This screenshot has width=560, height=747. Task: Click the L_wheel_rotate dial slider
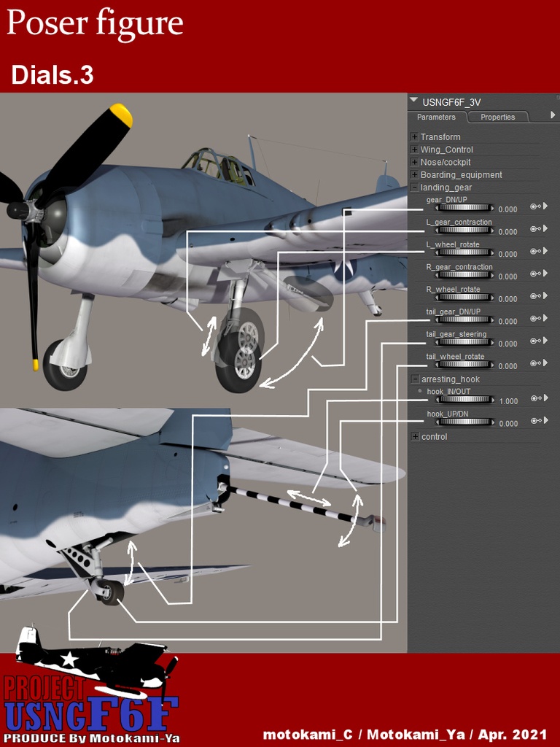coord(464,252)
